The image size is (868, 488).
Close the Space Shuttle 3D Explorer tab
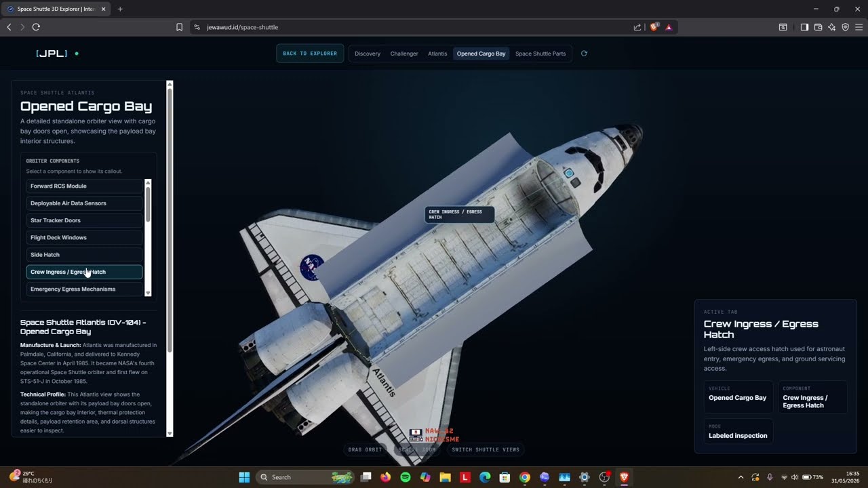104,9
